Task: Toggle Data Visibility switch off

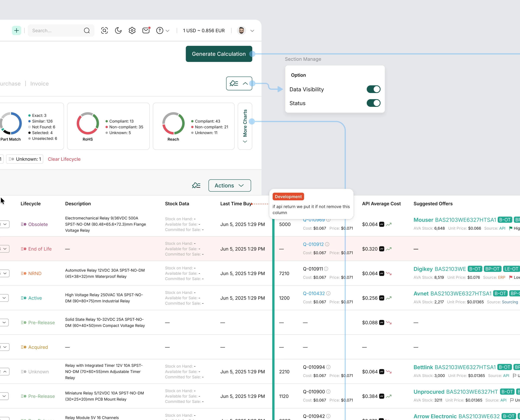Action: tap(373, 89)
